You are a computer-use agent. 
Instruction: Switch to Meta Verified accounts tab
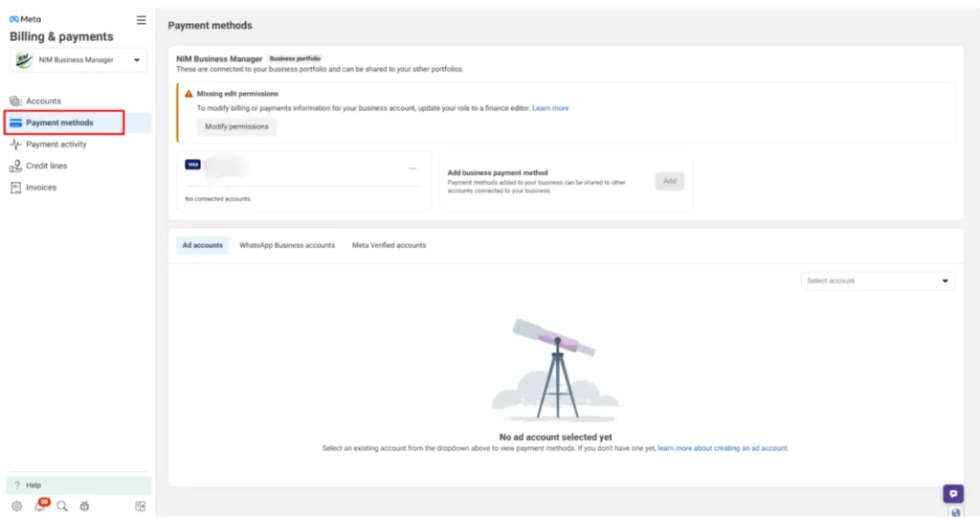[389, 245]
